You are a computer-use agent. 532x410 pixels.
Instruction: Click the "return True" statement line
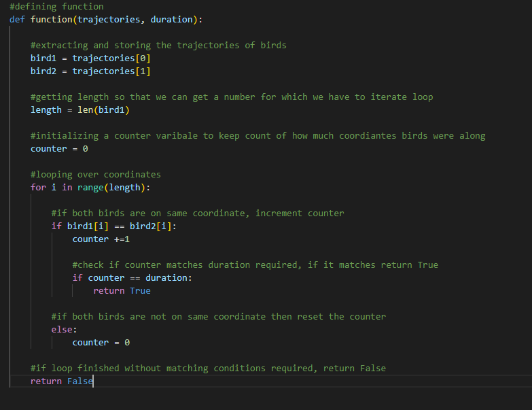(122, 291)
